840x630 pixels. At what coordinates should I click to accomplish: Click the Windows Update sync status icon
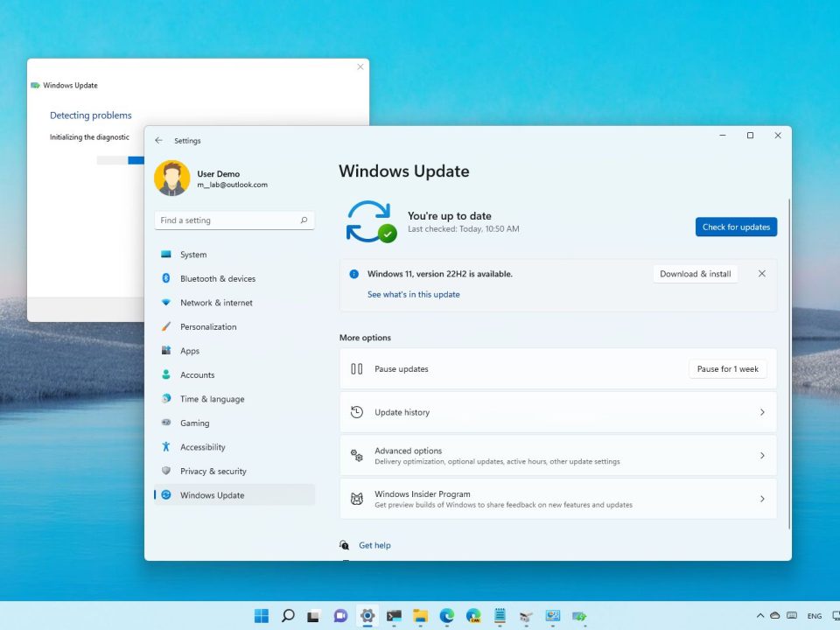pos(371,221)
